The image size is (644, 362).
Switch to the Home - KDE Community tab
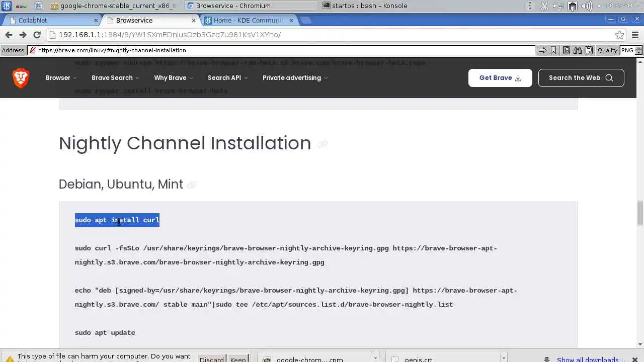pos(249,21)
